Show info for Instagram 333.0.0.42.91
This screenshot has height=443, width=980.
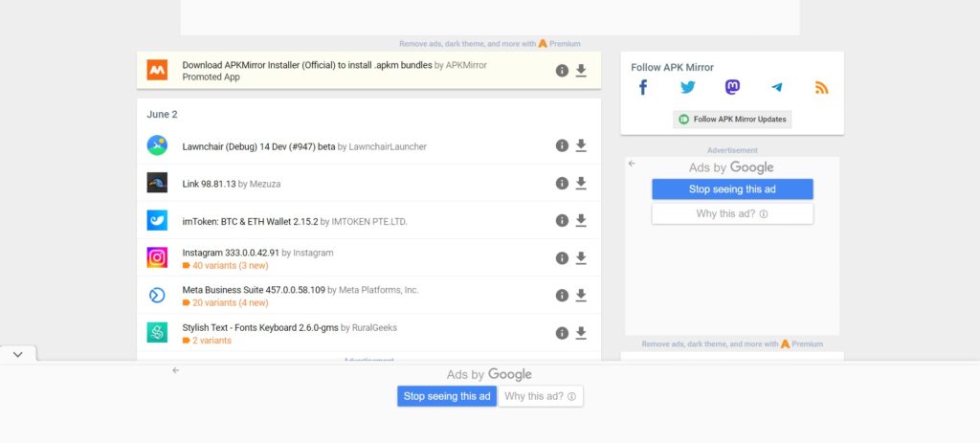pyautogui.click(x=562, y=258)
